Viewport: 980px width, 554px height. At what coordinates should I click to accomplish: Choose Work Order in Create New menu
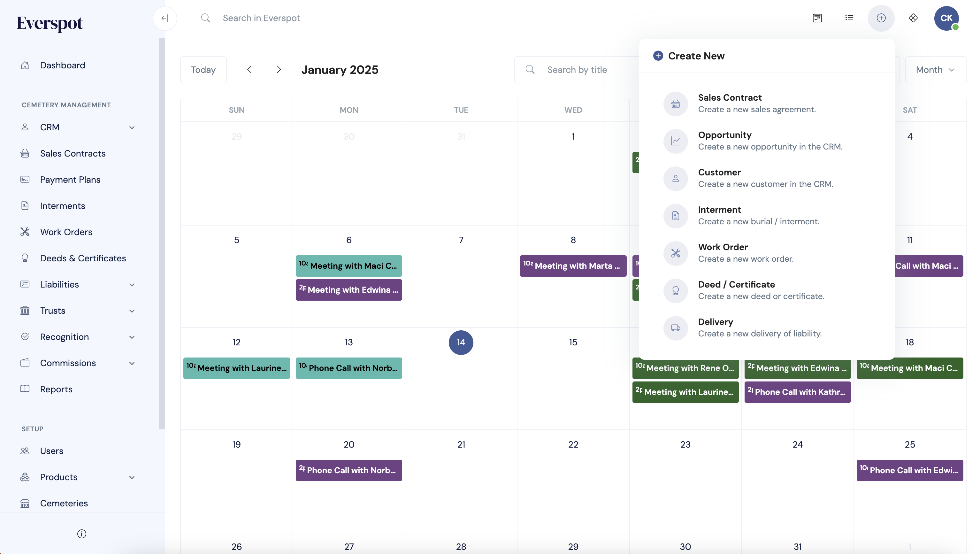point(767,253)
